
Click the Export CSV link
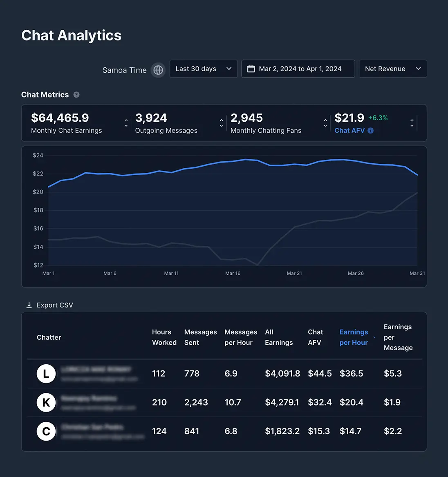(x=54, y=305)
